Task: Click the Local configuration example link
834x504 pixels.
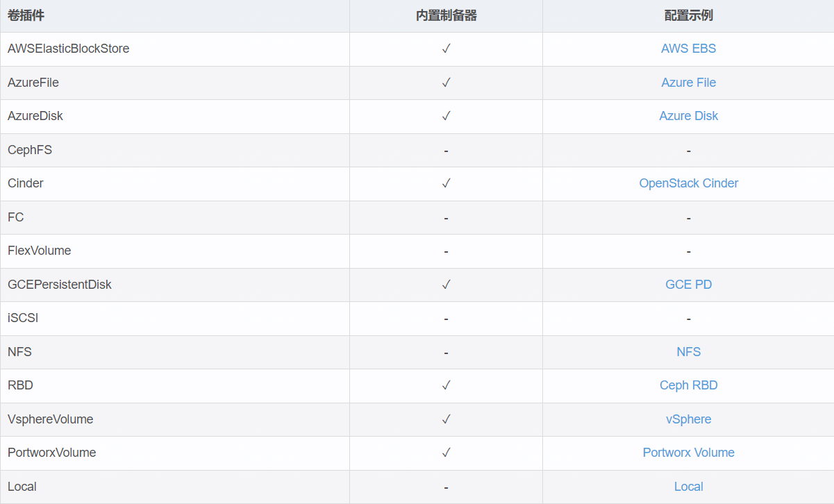Action: [688, 487]
